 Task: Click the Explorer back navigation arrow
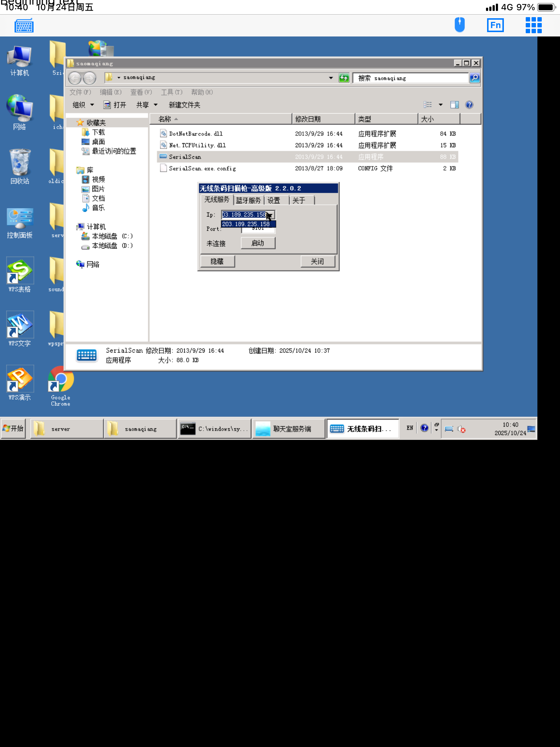[x=75, y=78]
